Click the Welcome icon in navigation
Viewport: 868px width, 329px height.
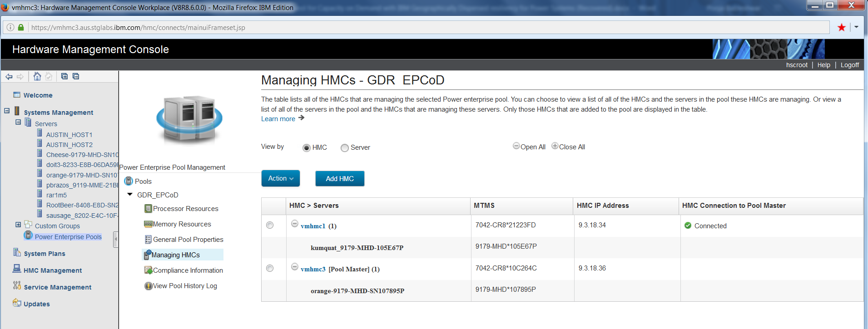coord(17,95)
